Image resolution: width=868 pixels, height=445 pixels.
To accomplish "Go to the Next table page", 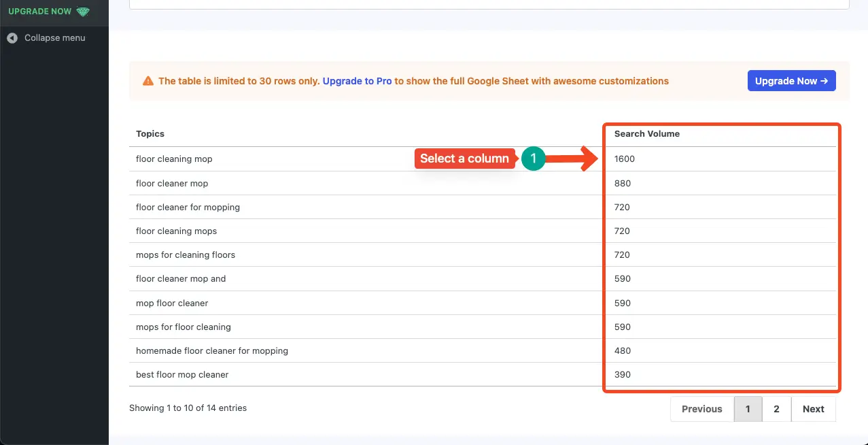I will (814, 409).
